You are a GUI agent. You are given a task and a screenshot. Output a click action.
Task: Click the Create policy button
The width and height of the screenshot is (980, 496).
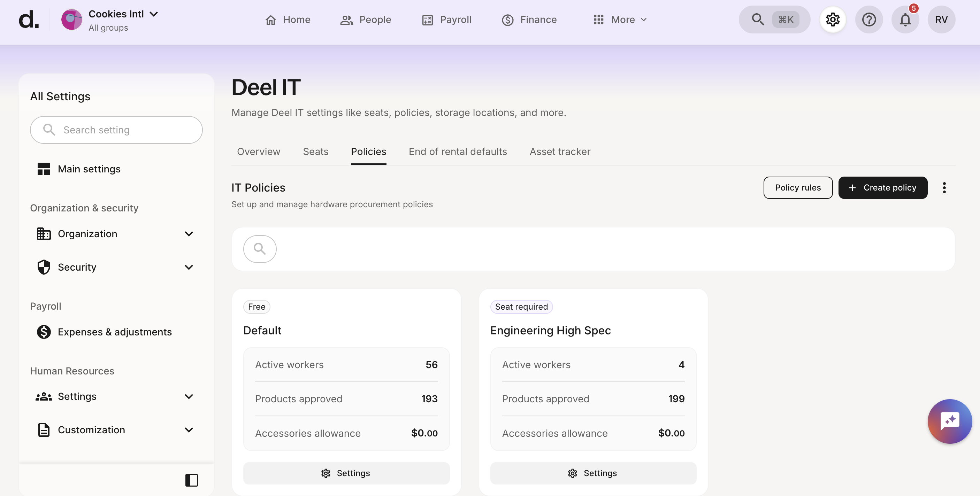tap(883, 187)
